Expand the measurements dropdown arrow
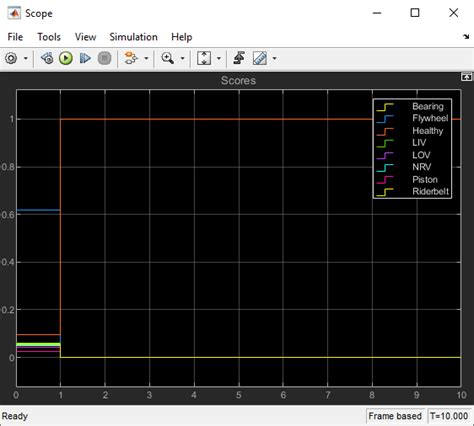 274,59
